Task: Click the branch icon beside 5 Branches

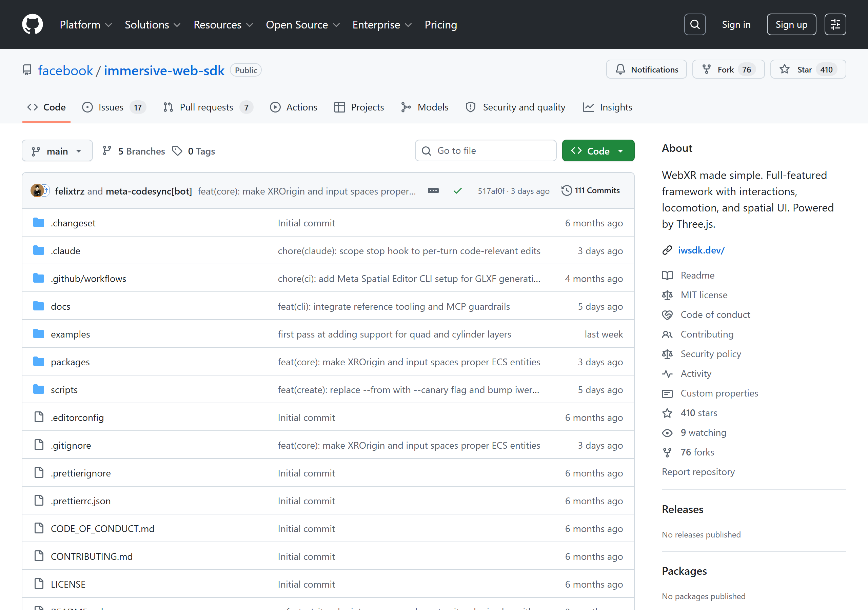Action: (x=107, y=151)
